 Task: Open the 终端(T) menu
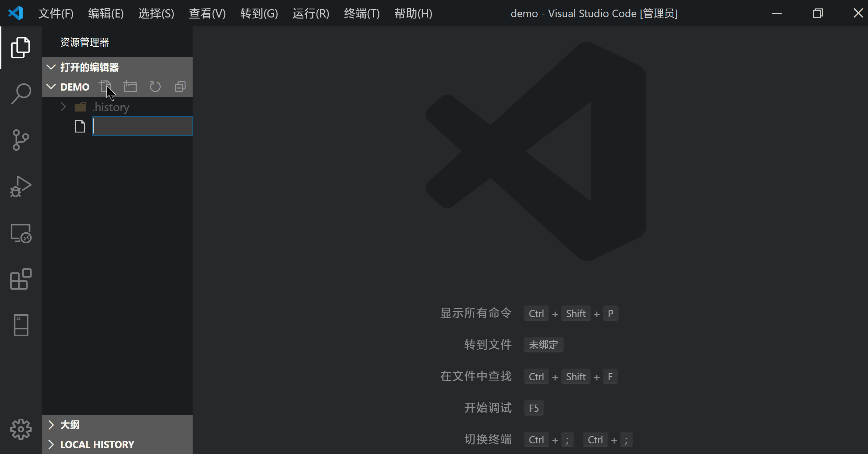[362, 13]
